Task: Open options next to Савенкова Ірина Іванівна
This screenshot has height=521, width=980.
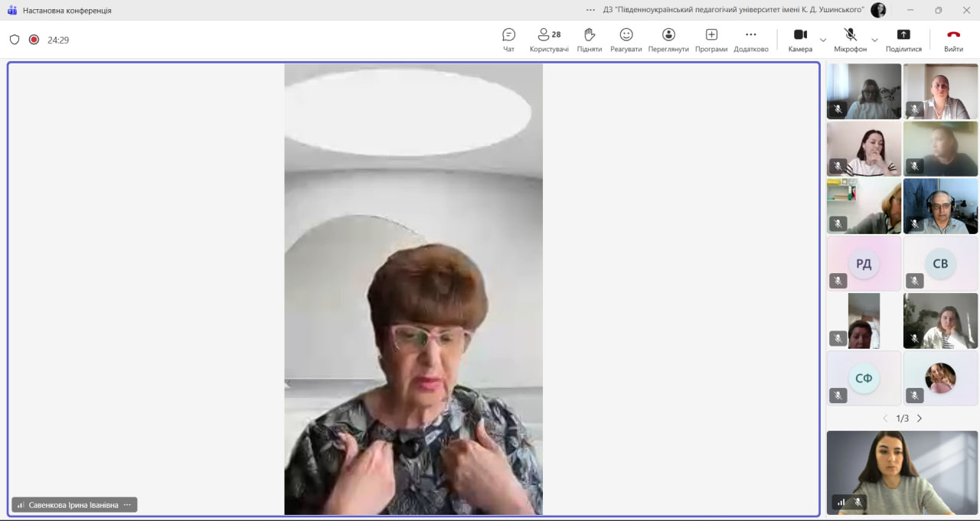Action: point(127,505)
